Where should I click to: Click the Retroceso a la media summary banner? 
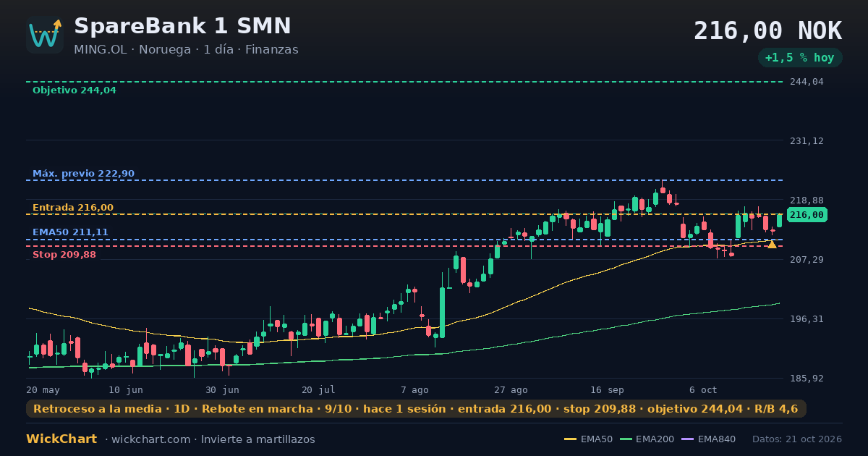coord(416,409)
